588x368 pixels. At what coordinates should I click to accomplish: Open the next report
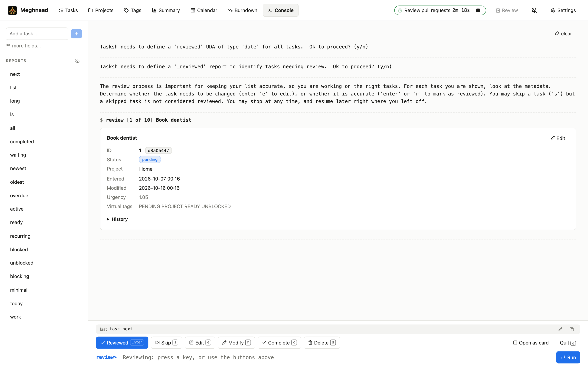15,74
